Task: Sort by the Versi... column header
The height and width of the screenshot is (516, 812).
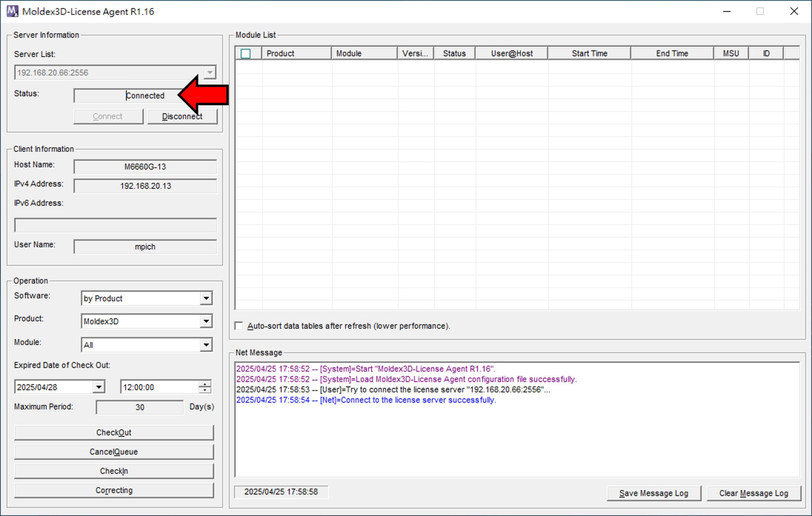Action: pos(416,53)
